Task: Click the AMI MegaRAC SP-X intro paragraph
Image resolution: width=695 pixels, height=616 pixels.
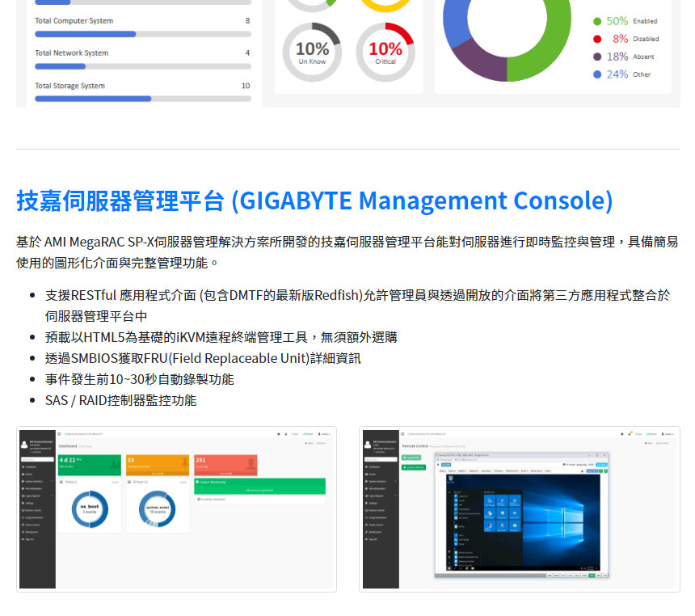Action: click(347, 252)
